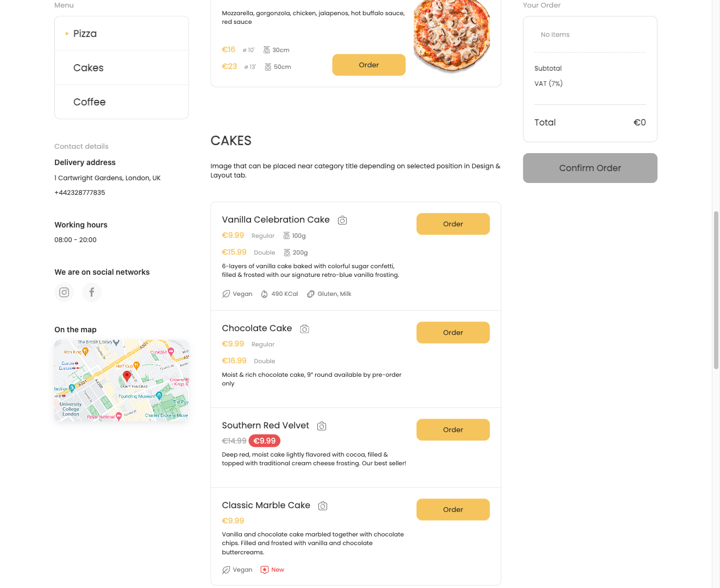Click the camera icon beside Chocolate Cake
Image resolution: width=720 pixels, height=588 pixels.
pos(304,328)
